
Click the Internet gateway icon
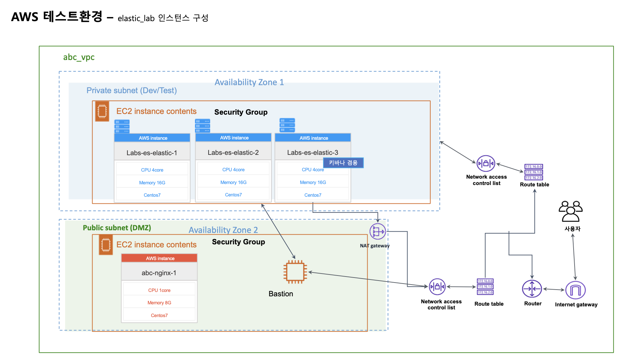point(576,290)
